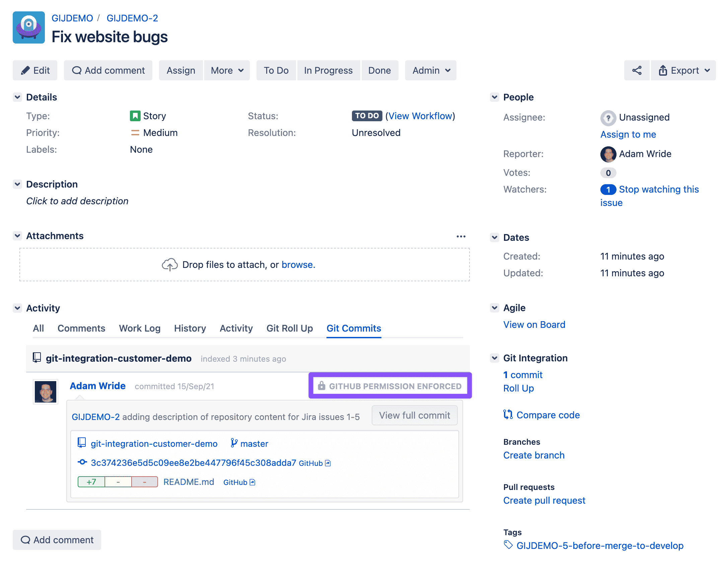Click the votes count badge
728x568 pixels.
(608, 173)
